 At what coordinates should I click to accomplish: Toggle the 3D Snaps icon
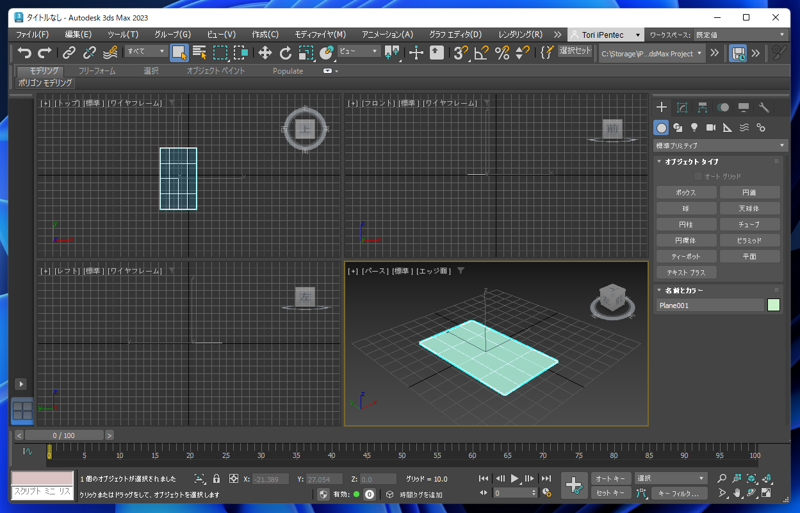(x=461, y=53)
